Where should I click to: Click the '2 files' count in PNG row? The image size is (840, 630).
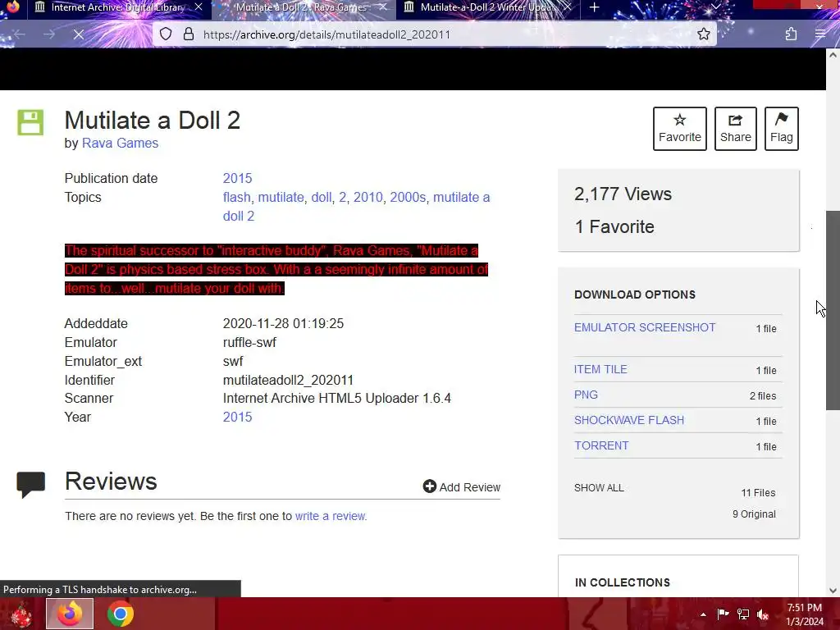pyautogui.click(x=763, y=396)
